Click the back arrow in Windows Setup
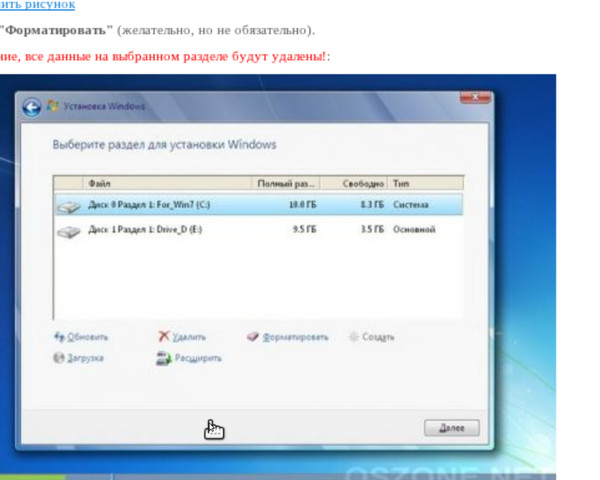Viewport: 600px width, 480px height. coord(31,107)
